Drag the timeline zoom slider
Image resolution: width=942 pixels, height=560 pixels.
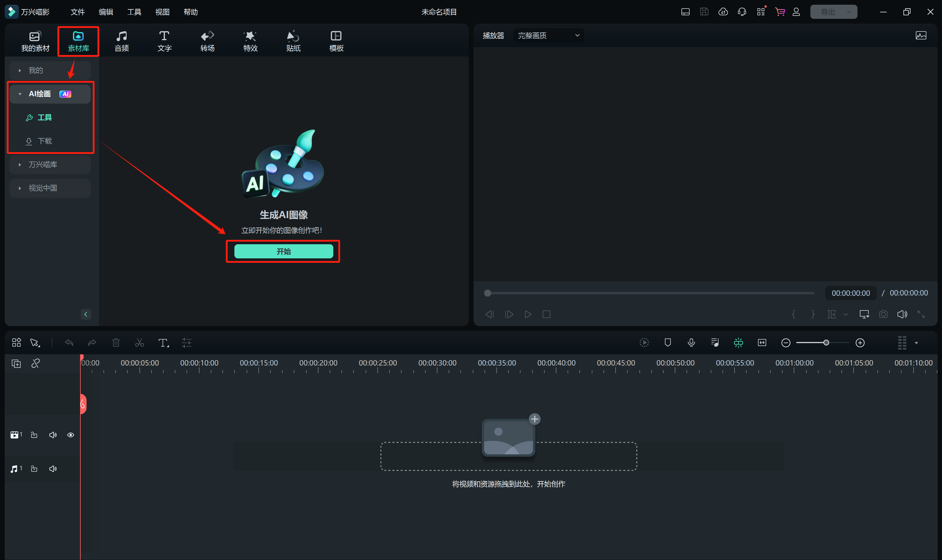click(825, 342)
